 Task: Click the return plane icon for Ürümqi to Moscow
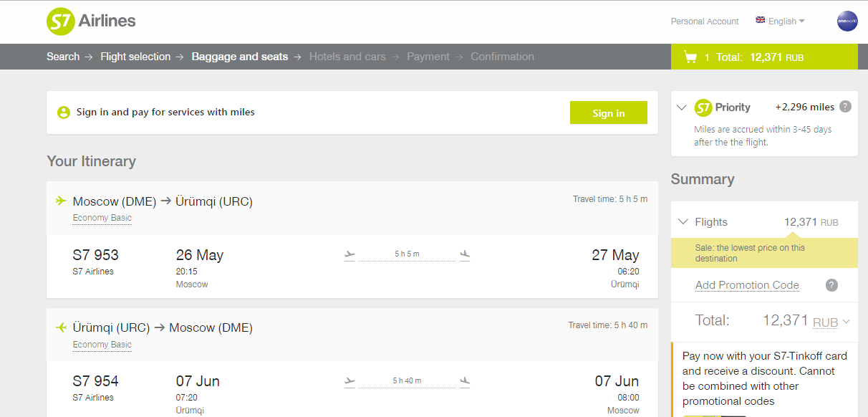tap(61, 327)
